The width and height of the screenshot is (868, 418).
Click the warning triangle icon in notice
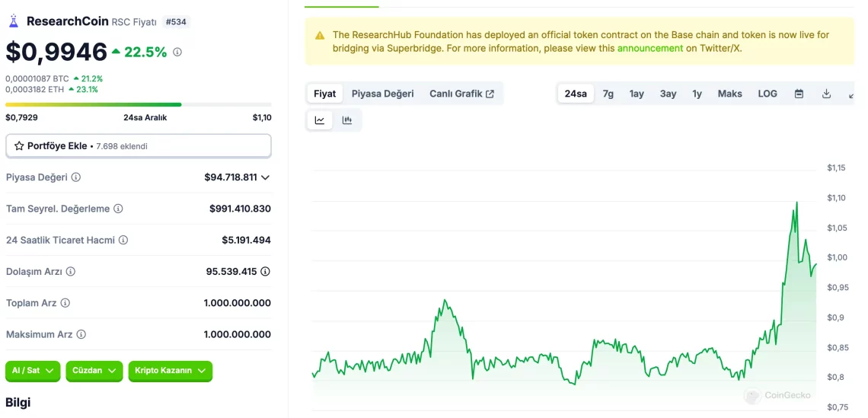(x=320, y=36)
